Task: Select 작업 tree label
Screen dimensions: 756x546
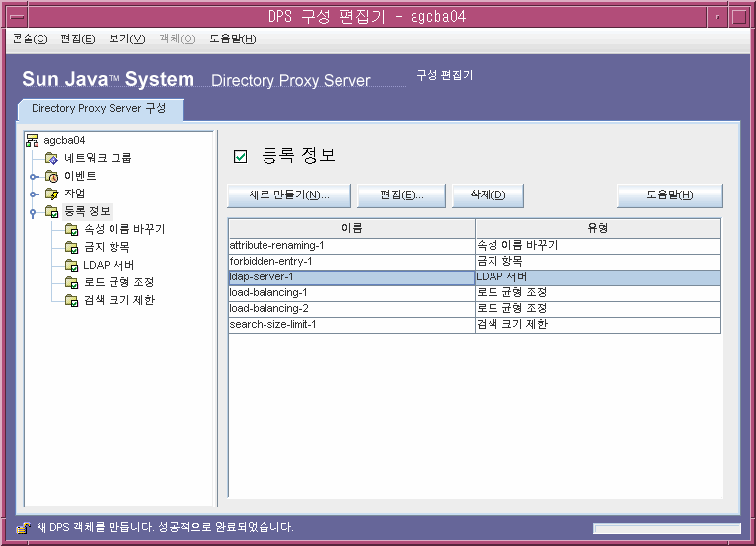Action: 75,194
